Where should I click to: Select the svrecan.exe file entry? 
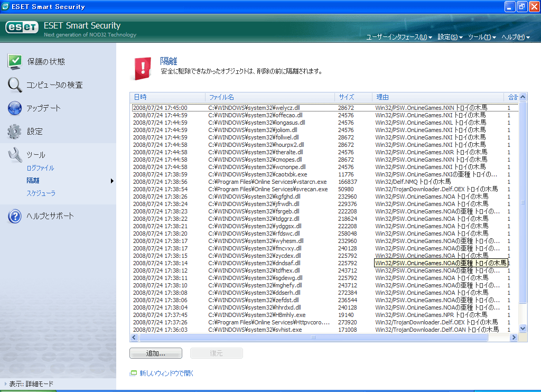[268, 190]
